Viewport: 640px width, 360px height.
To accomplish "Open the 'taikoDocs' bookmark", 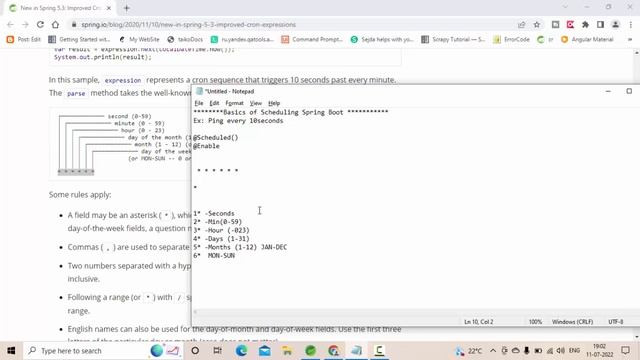I will point(185,39).
